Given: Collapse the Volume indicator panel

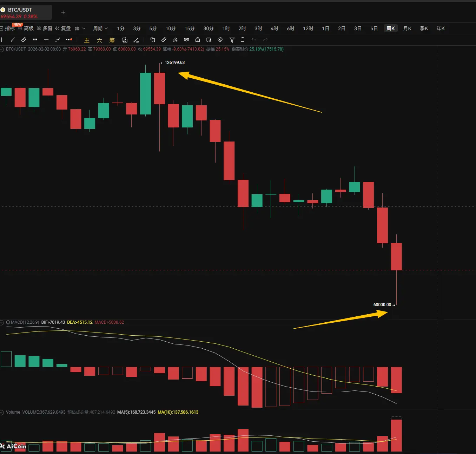Looking at the screenshot, I should point(2,412).
